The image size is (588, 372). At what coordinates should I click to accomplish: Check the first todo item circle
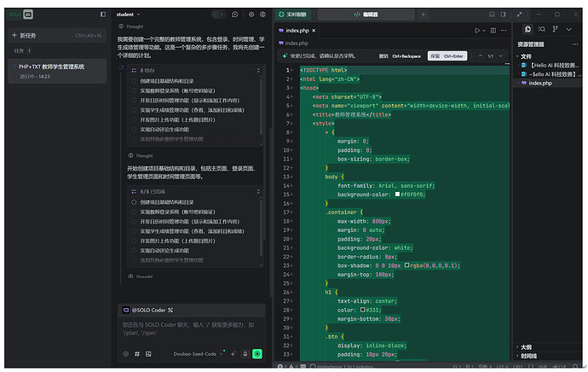pyautogui.click(x=135, y=81)
